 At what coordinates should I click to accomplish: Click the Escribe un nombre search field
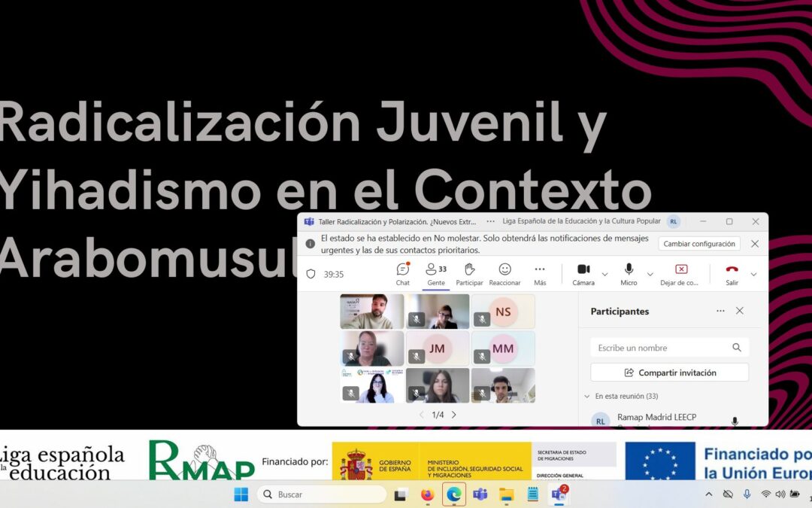pos(662,348)
